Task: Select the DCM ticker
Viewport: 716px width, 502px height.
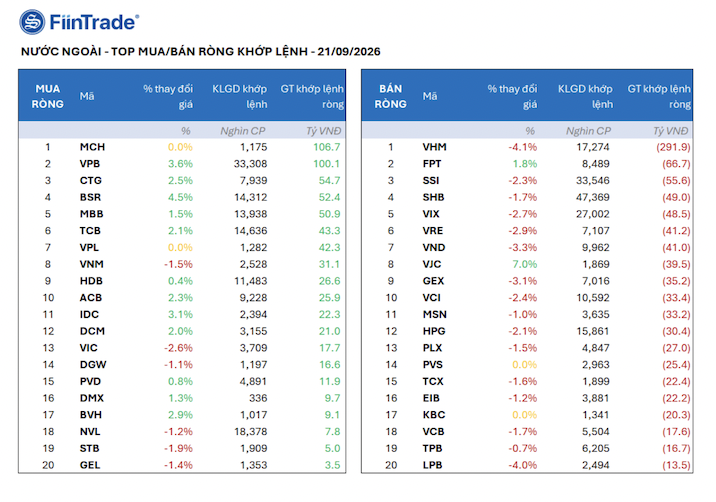Action: pos(92,331)
